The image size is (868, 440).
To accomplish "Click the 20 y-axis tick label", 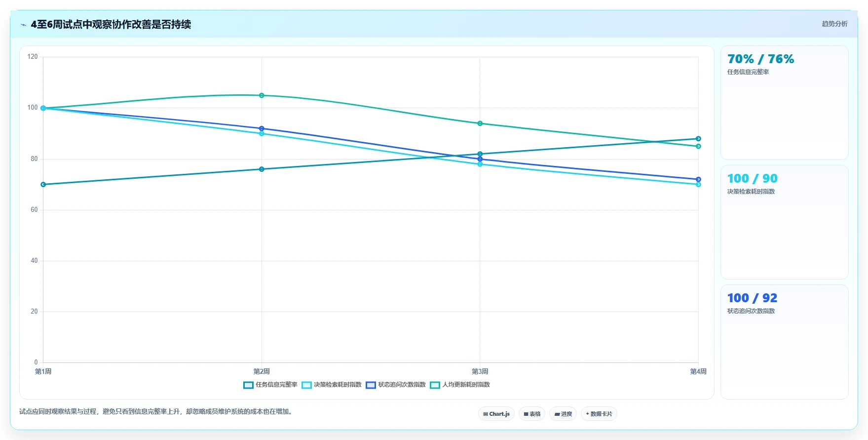I will pos(34,312).
